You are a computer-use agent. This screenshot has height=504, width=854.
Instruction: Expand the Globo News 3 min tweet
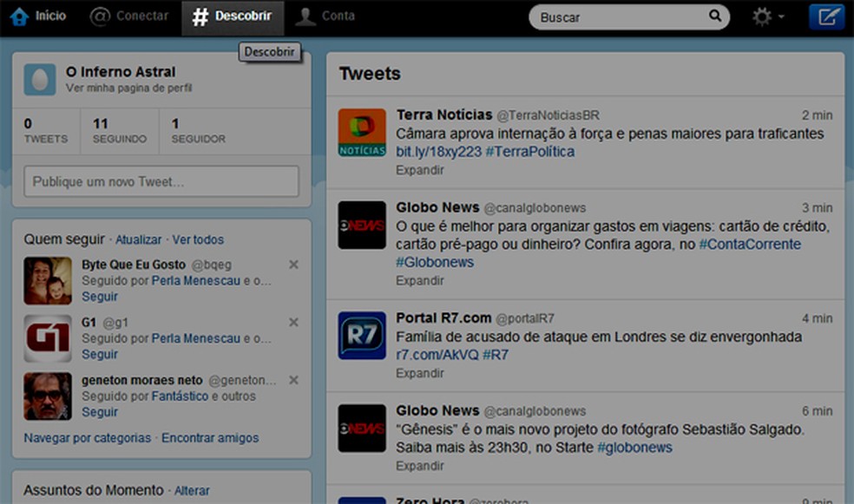point(420,281)
